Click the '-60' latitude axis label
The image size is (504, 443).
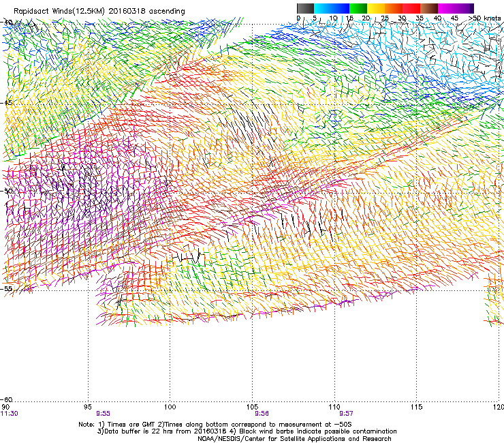(x=6, y=399)
